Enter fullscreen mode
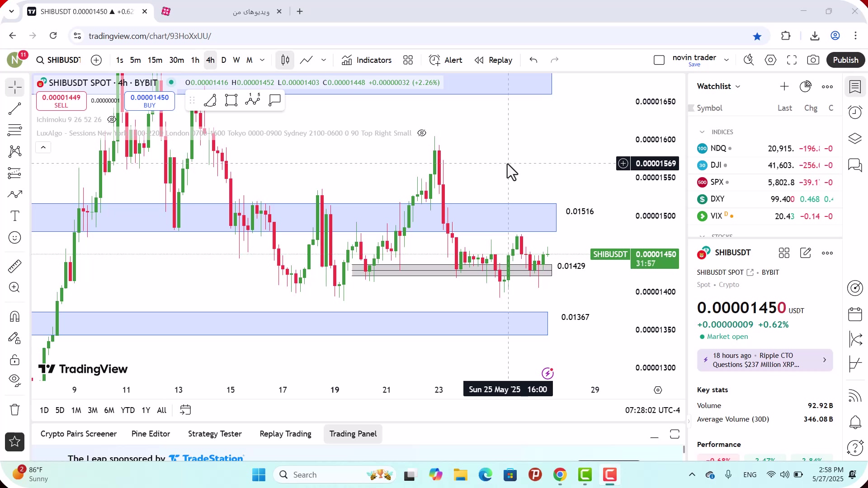Screen dimensions: 868x488 (x=792, y=60)
